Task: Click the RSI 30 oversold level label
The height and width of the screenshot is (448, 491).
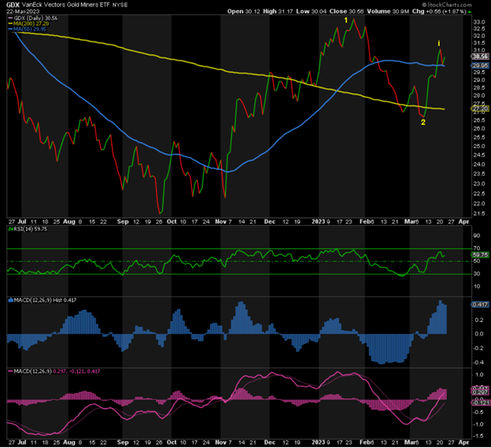Action: 477,274
